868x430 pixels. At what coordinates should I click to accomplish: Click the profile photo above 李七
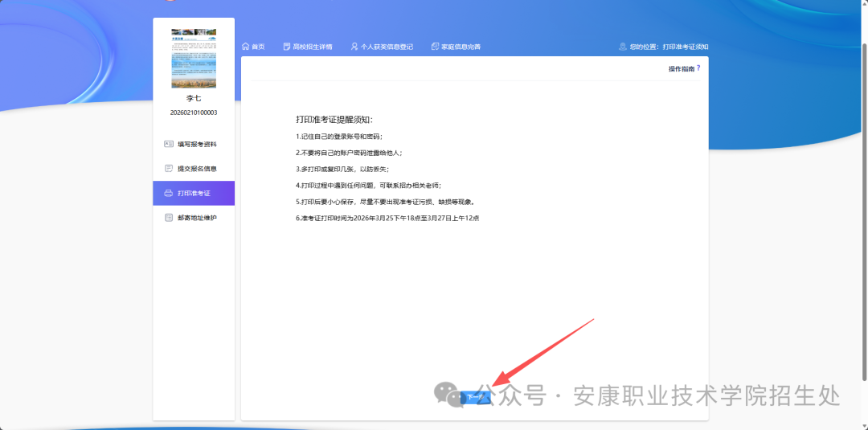coord(194,59)
